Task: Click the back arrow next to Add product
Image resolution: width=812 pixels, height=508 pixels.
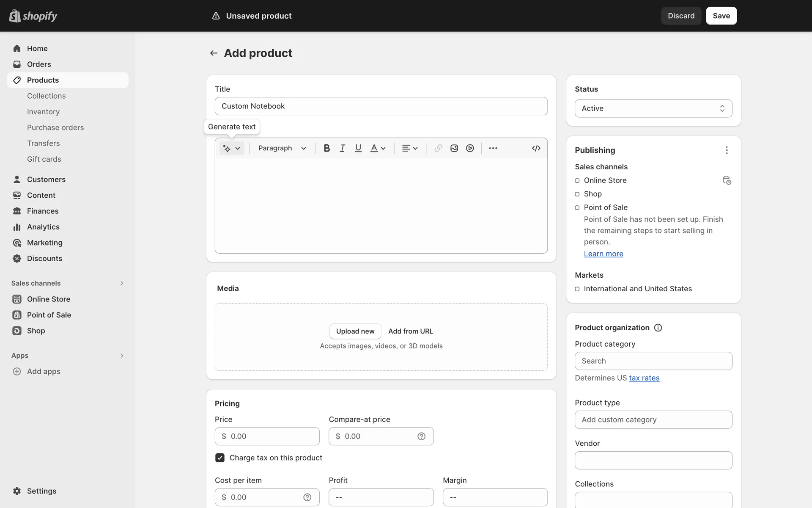Action: 214,53
